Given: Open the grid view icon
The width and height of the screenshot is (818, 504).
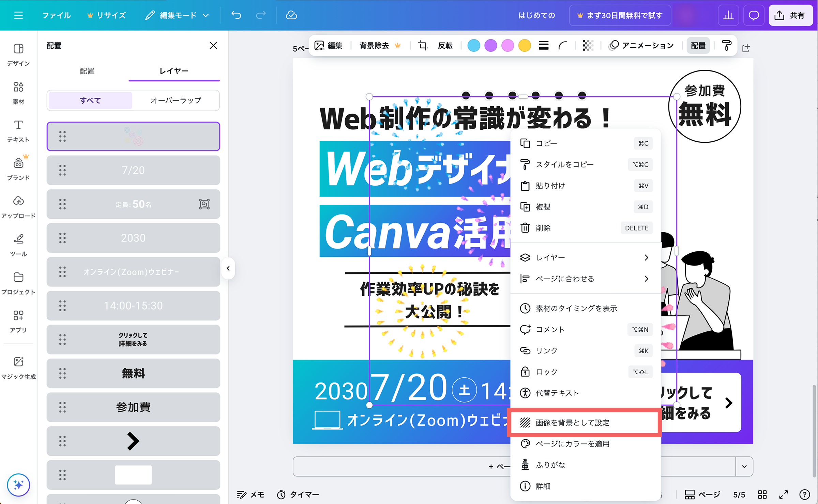Looking at the screenshot, I should 762,494.
